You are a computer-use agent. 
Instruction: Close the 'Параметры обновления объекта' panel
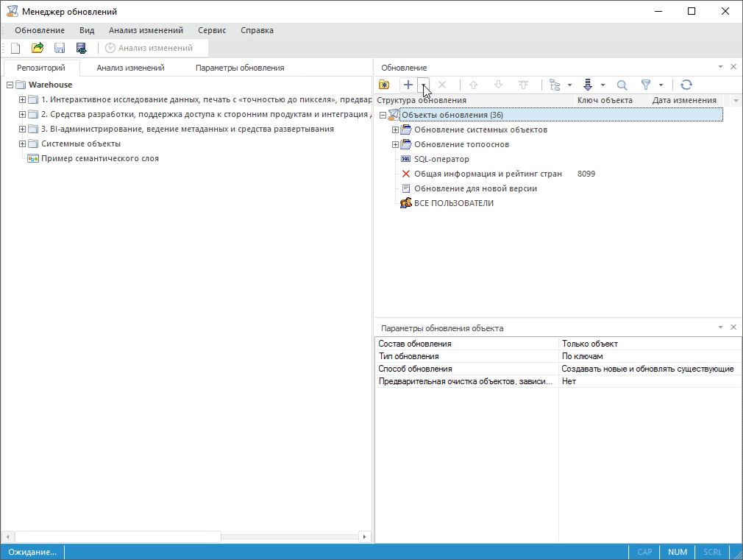coord(733,327)
